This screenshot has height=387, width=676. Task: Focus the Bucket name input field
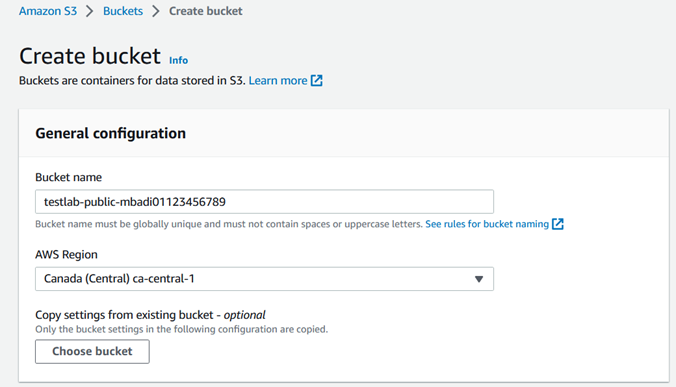(x=264, y=202)
